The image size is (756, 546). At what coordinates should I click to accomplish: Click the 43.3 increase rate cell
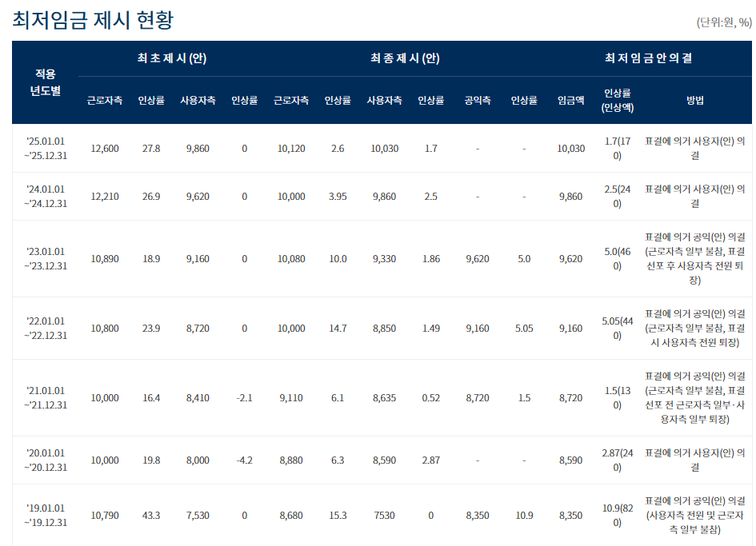coord(151,515)
